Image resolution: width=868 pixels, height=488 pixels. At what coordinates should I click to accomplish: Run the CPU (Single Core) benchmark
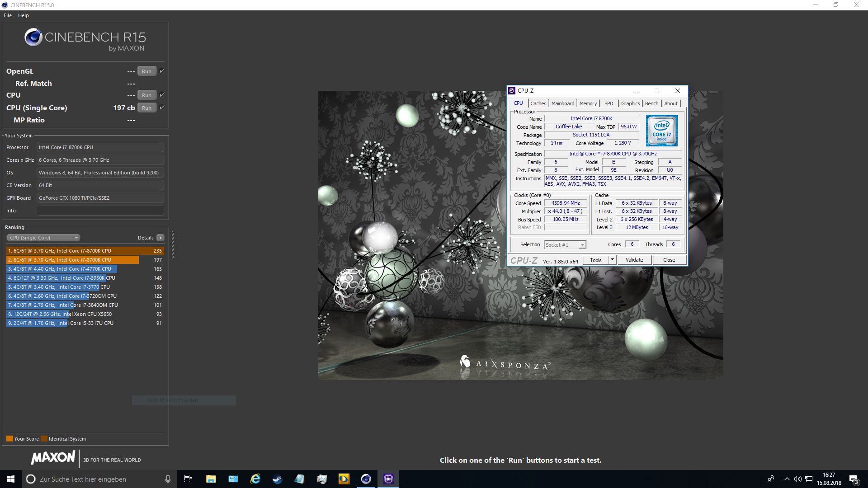click(146, 108)
